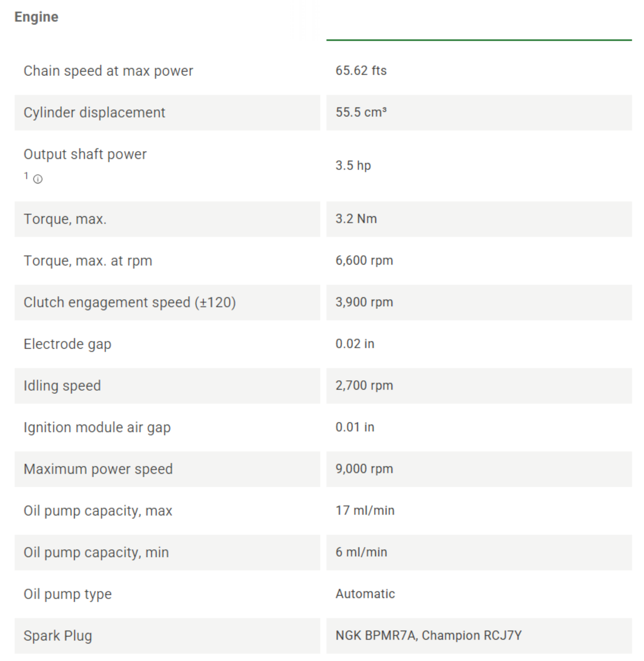The height and width of the screenshot is (661, 644).
Task: Click the info icon under Output shaft power
Action: 38,179
